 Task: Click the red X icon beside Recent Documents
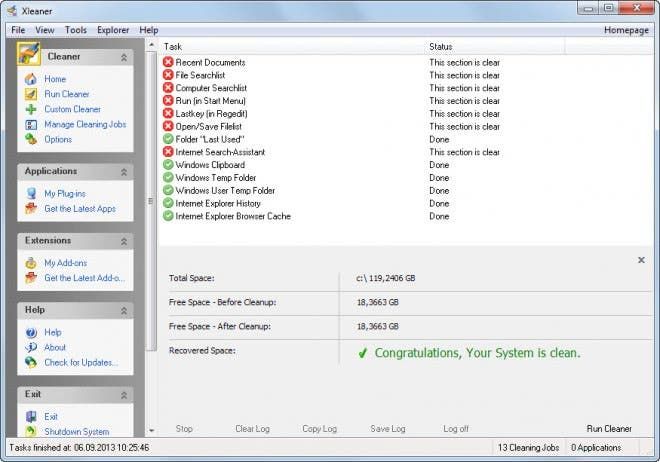[x=168, y=62]
